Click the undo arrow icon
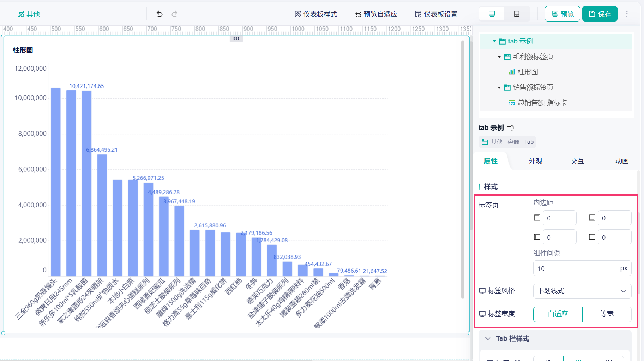The height and width of the screenshot is (361, 644). (160, 14)
